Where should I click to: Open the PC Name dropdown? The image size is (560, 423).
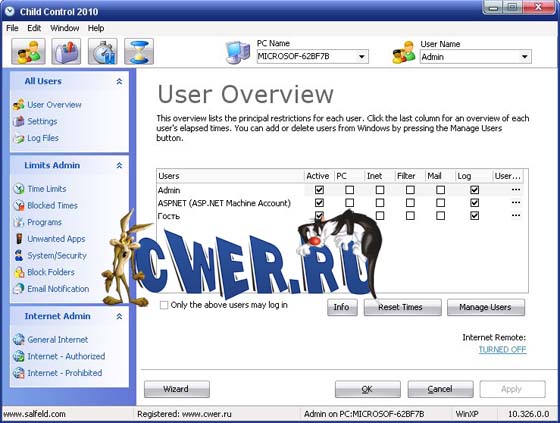coord(361,56)
